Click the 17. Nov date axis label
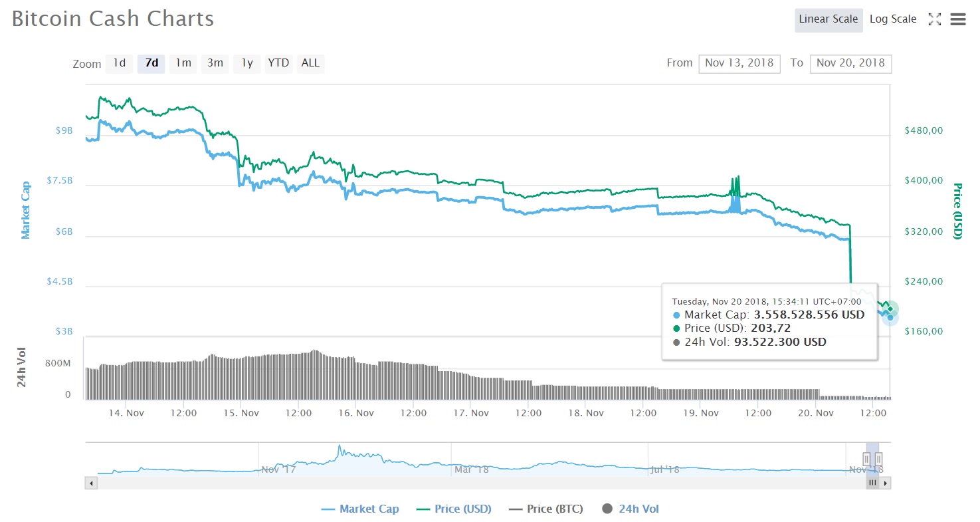Screen dimensions: 980x522 point(470,413)
